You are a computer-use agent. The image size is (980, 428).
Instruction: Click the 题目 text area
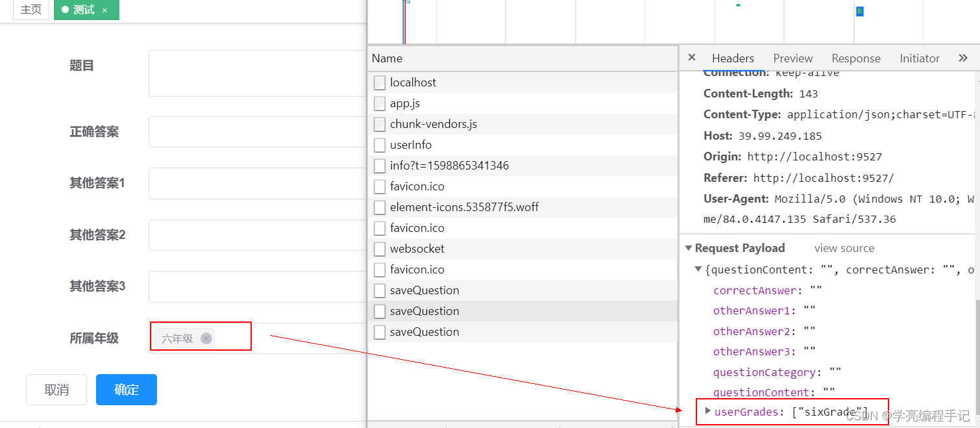[x=258, y=73]
